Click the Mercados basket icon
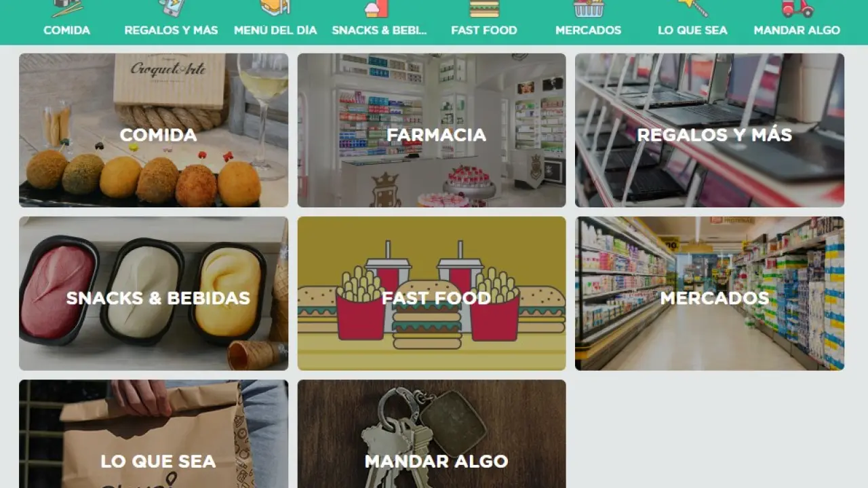 [x=588, y=8]
